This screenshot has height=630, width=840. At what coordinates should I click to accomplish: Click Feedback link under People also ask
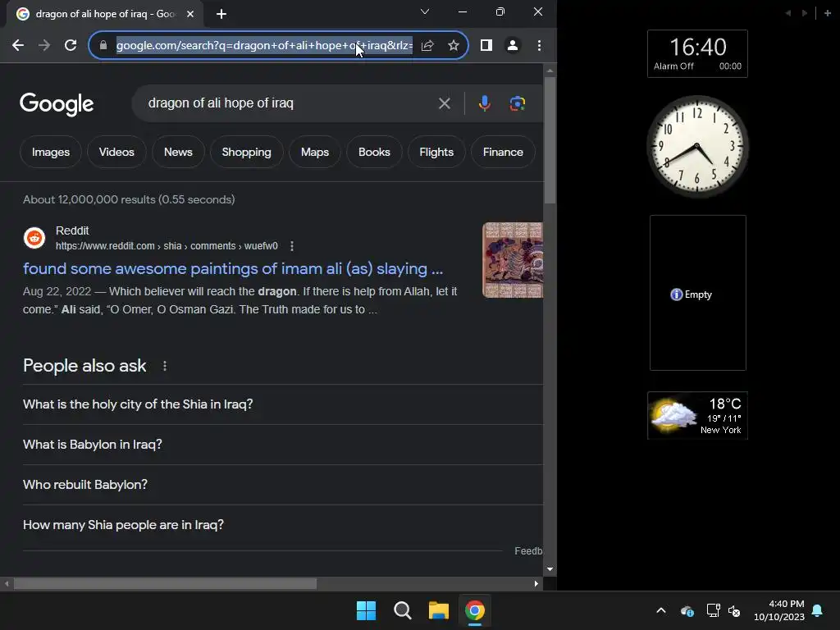[x=528, y=551]
